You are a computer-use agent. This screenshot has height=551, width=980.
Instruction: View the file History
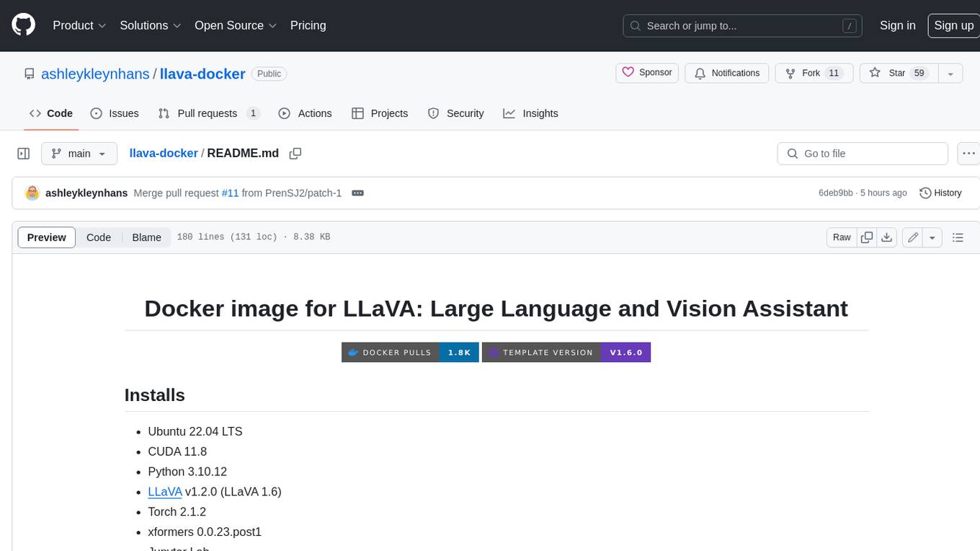[x=940, y=193]
